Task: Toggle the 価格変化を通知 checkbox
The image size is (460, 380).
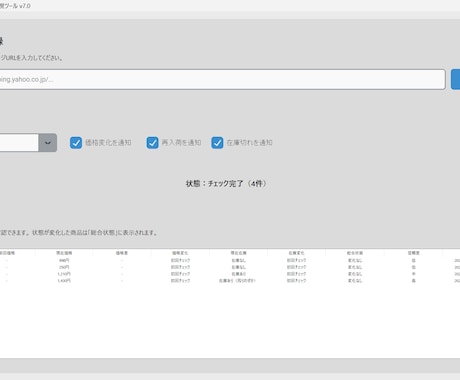Action: pos(76,143)
